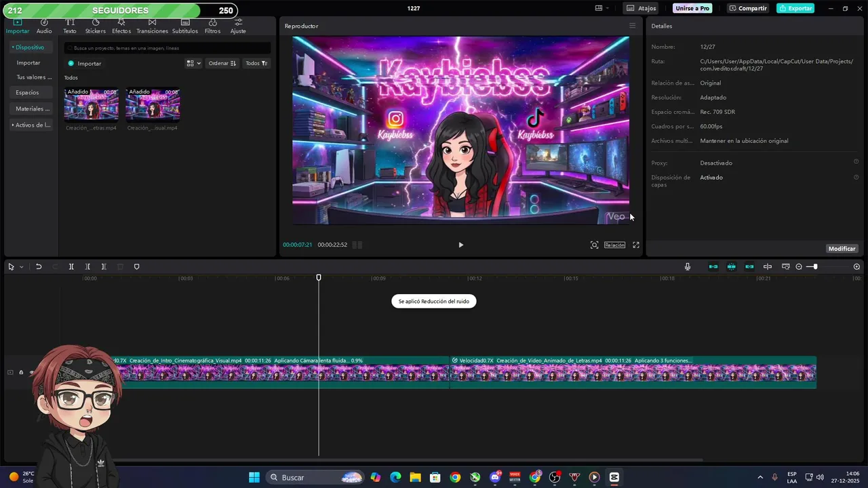Select the Creación_de_Video_Animado_de_Letras.mp4 clip
The image size is (868, 488).
point(633,372)
